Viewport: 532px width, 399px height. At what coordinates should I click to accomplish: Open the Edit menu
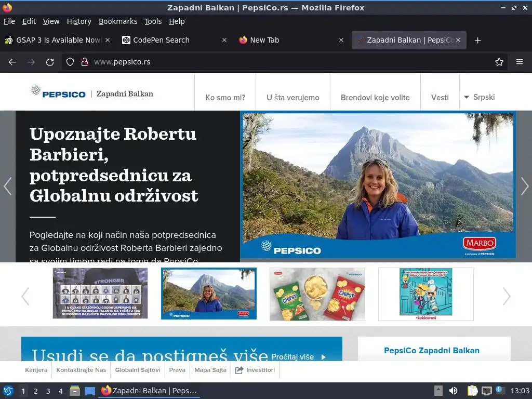click(29, 21)
